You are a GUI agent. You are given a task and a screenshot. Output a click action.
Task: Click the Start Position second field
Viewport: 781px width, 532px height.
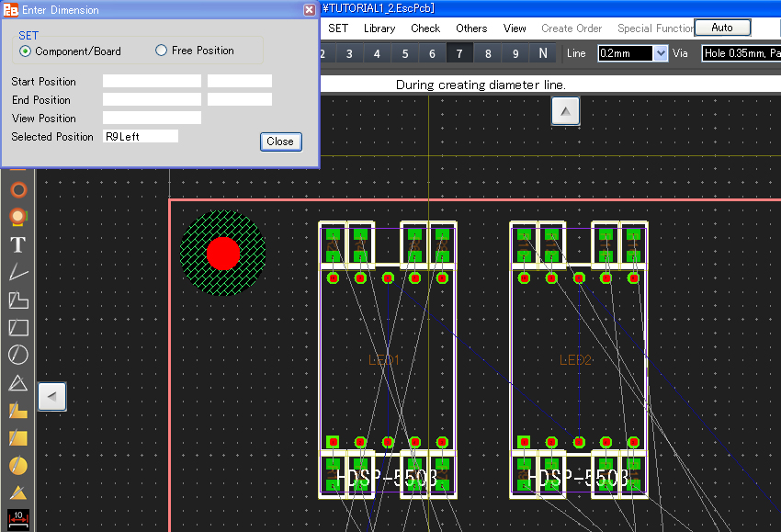tap(240, 81)
